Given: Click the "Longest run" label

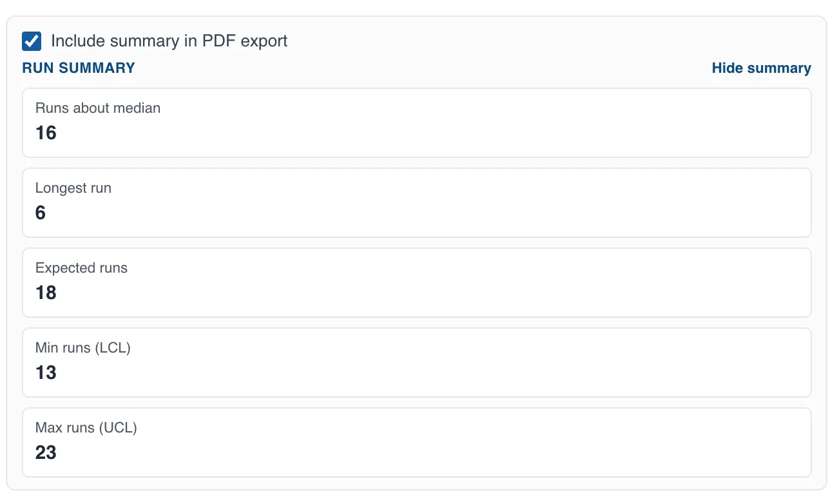Looking at the screenshot, I should click(73, 188).
